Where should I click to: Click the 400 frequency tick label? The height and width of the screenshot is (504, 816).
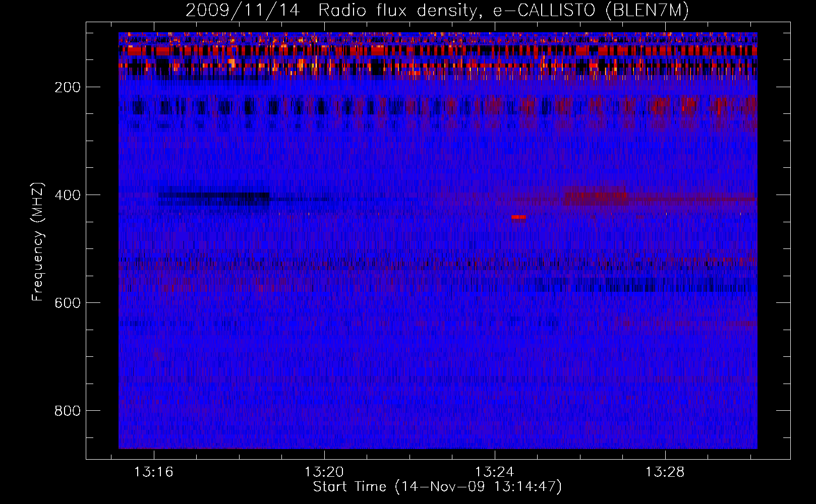[x=68, y=195]
